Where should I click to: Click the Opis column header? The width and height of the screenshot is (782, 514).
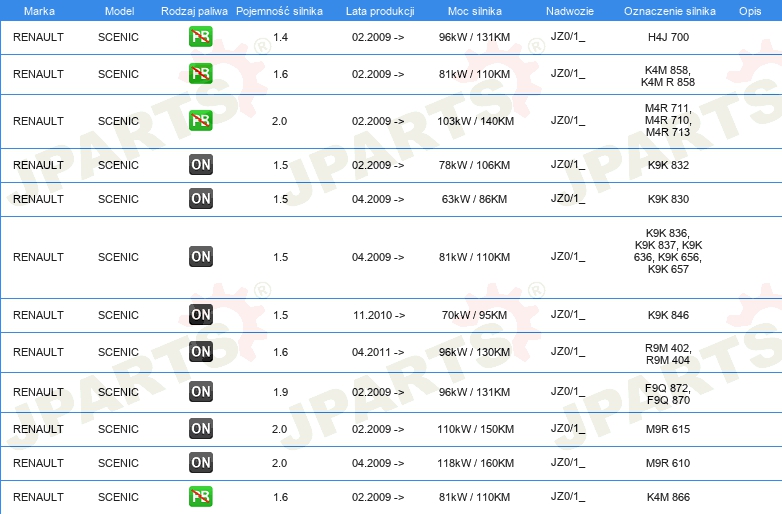pos(750,11)
